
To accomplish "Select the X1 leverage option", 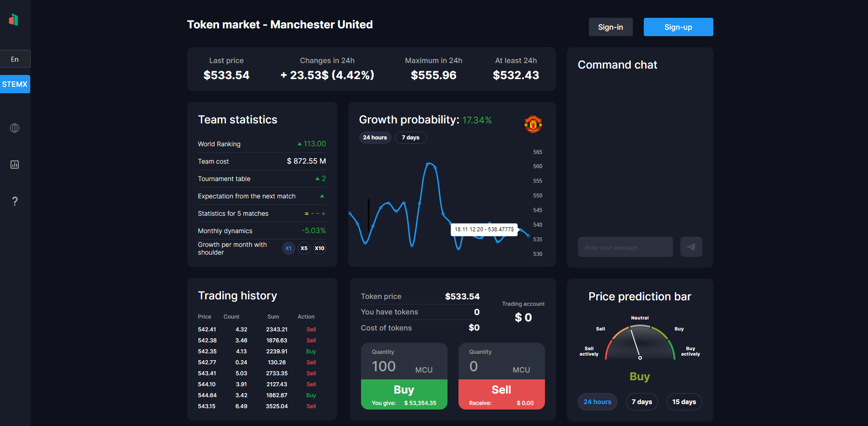I will click(288, 248).
